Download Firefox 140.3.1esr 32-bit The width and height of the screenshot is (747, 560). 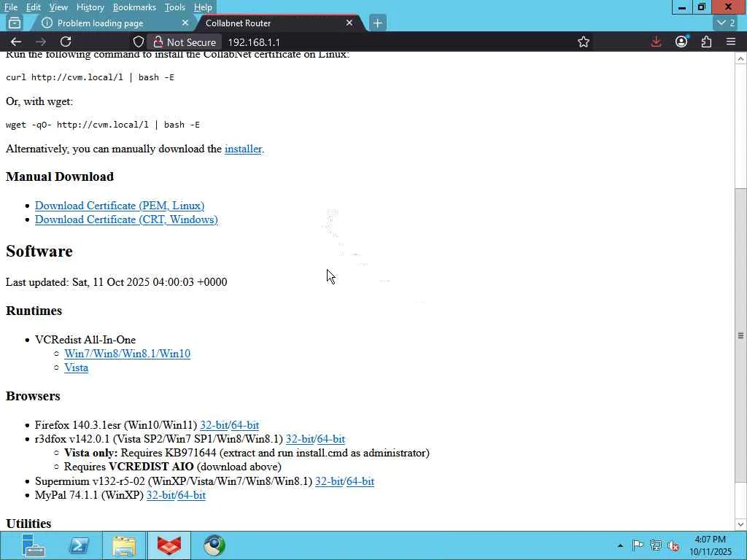(214, 425)
